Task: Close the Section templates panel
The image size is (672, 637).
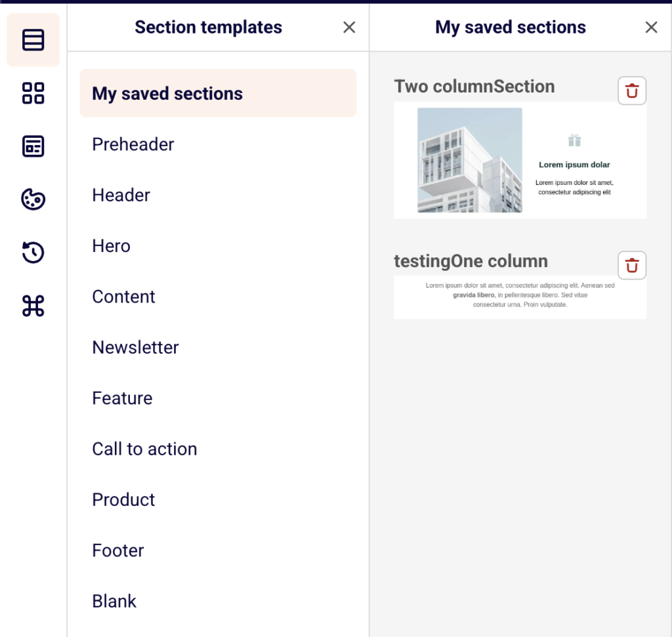Action: [349, 28]
